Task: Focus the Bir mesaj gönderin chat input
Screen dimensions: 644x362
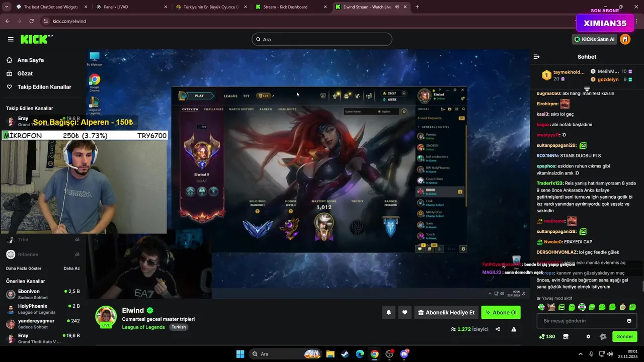Action: 587,321
